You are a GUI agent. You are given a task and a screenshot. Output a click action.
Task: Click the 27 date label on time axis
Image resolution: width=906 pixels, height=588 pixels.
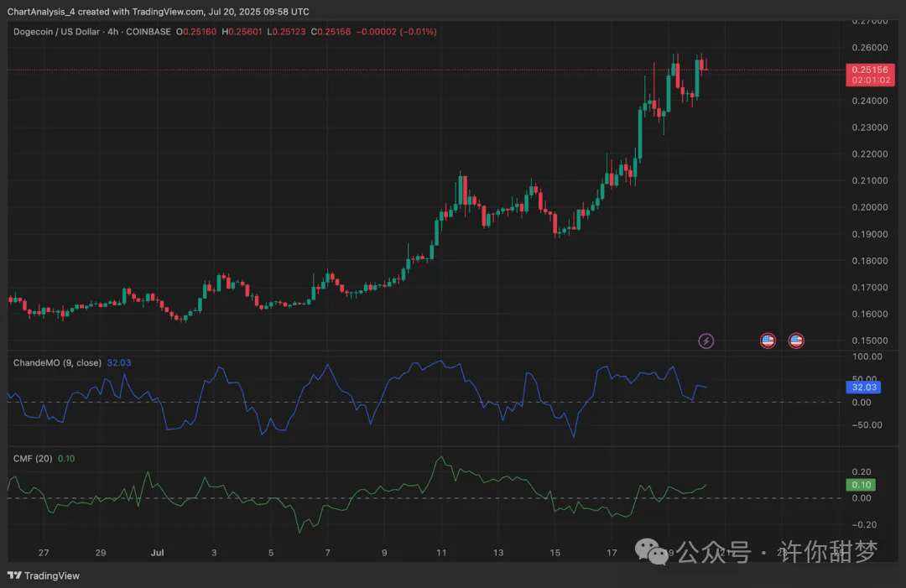(x=44, y=553)
